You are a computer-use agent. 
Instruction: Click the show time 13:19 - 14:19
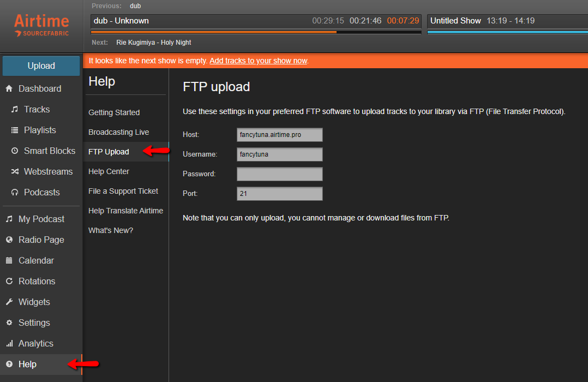(511, 21)
